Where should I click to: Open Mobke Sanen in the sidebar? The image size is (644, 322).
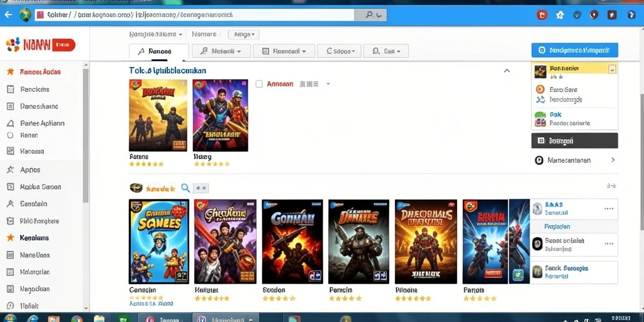click(x=40, y=187)
